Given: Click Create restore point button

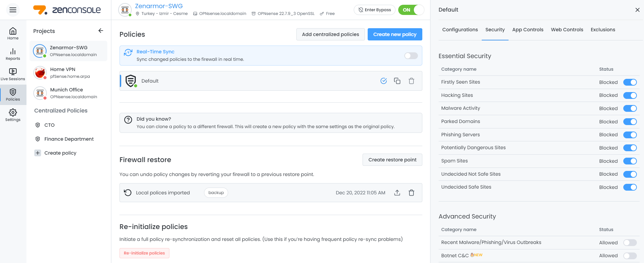Looking at the screenshot, I should [392, 160].
